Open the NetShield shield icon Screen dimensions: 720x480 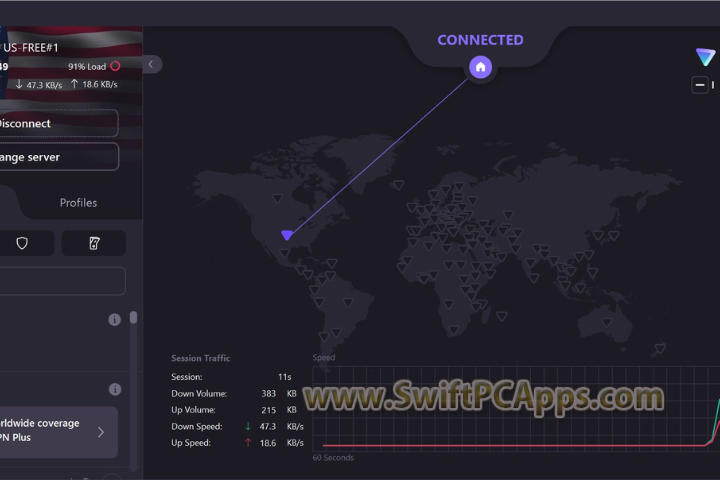(21, 243)
